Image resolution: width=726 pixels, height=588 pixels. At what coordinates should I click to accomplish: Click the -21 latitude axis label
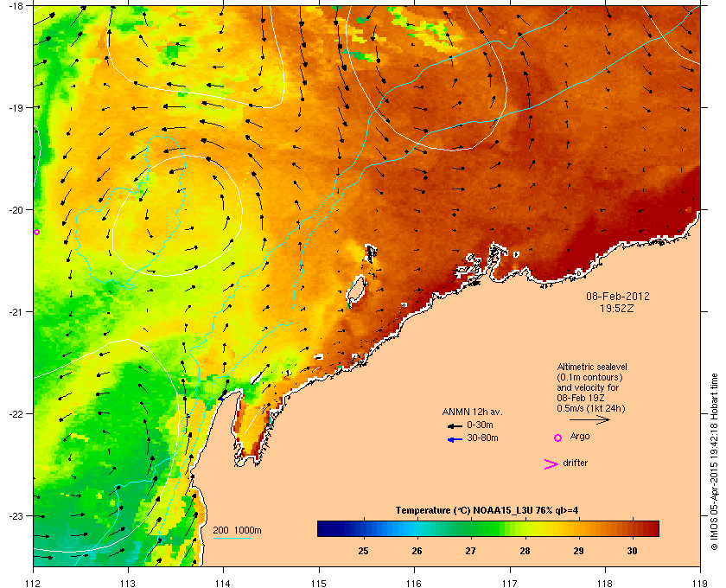click(x=16, y=311)
